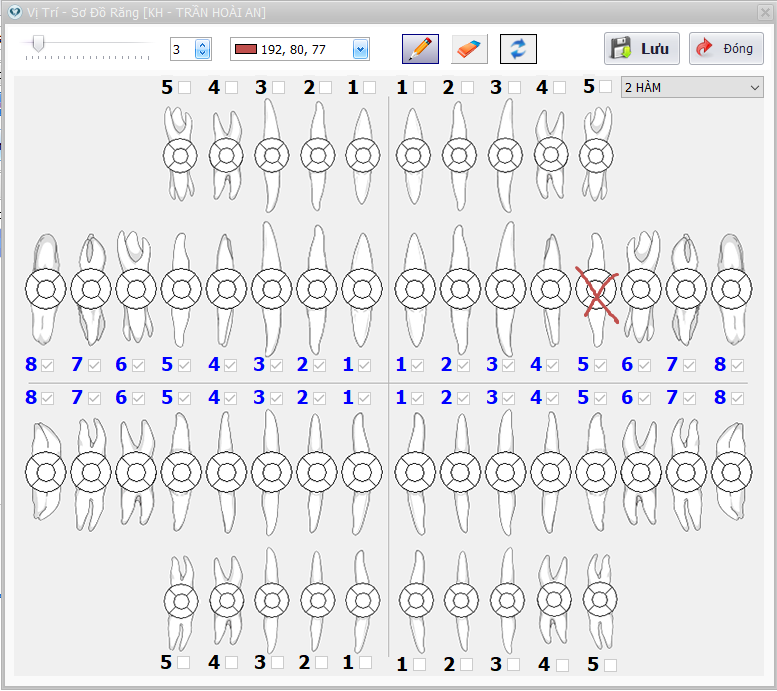Click lower permanent tooth 6 on chart's left side

click(136, 472)
